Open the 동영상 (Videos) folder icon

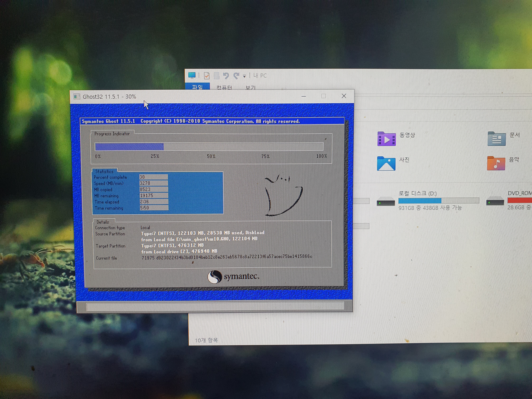(386, 139)
